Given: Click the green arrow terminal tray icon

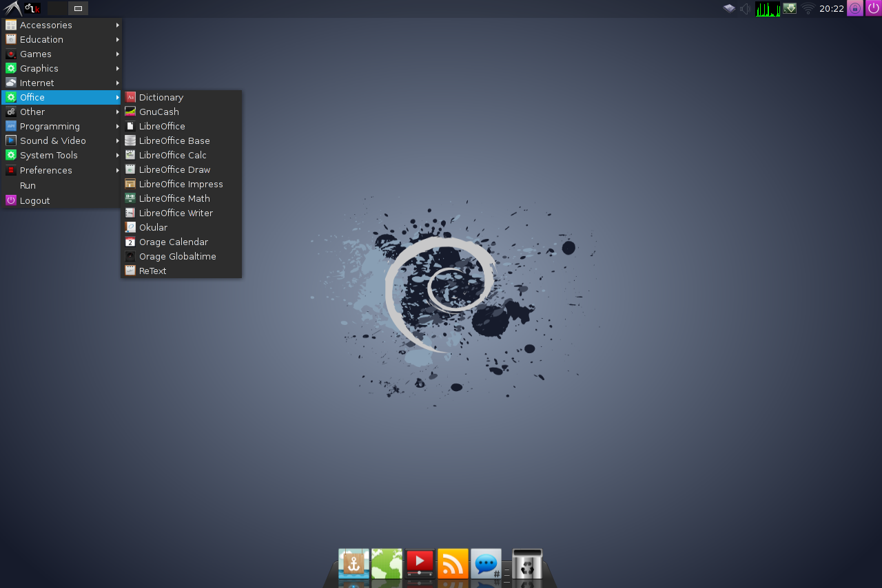Looking at the screenshot, I should (790, 8).
